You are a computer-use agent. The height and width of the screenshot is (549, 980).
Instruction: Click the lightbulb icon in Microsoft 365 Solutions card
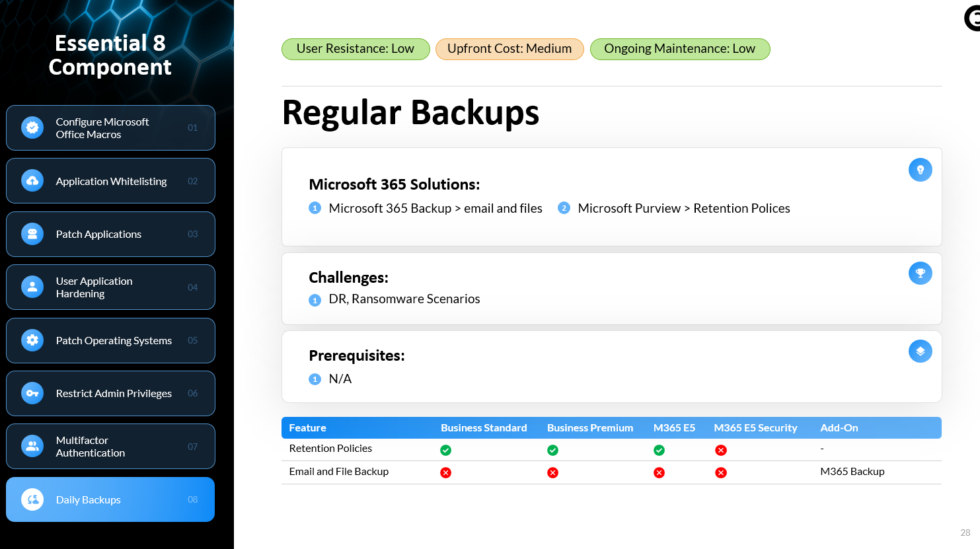(920, 170)
